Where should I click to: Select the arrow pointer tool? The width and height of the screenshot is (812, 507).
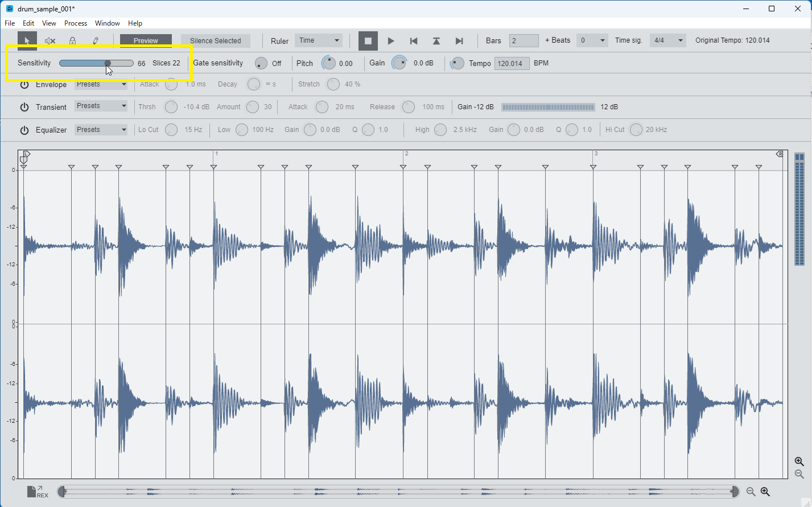coord(27,41)
